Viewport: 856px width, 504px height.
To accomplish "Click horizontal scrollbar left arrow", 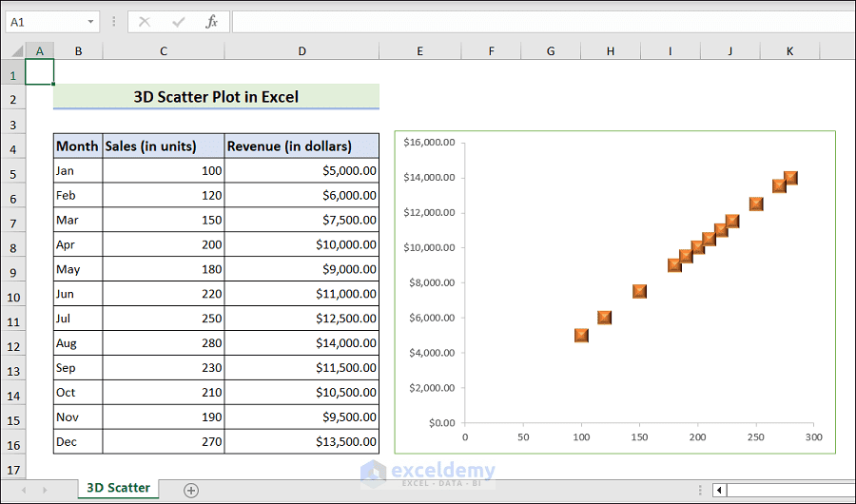I will 720,491.
